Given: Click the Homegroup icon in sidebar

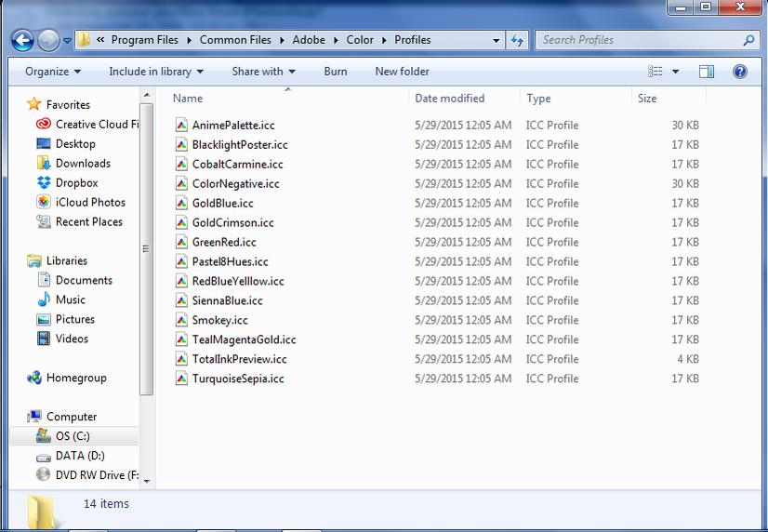Looking at the screenshot, I should 34,378.
